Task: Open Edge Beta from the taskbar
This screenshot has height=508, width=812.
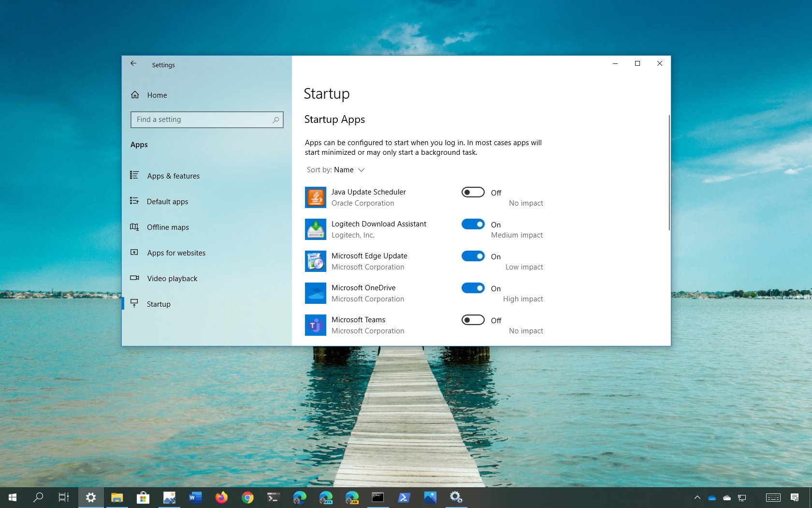Action: (x=326, y=497)
